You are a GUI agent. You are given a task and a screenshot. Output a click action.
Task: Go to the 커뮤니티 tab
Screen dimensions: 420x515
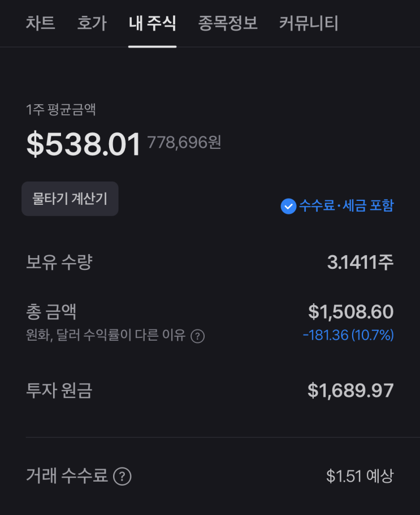click(309, 24)
